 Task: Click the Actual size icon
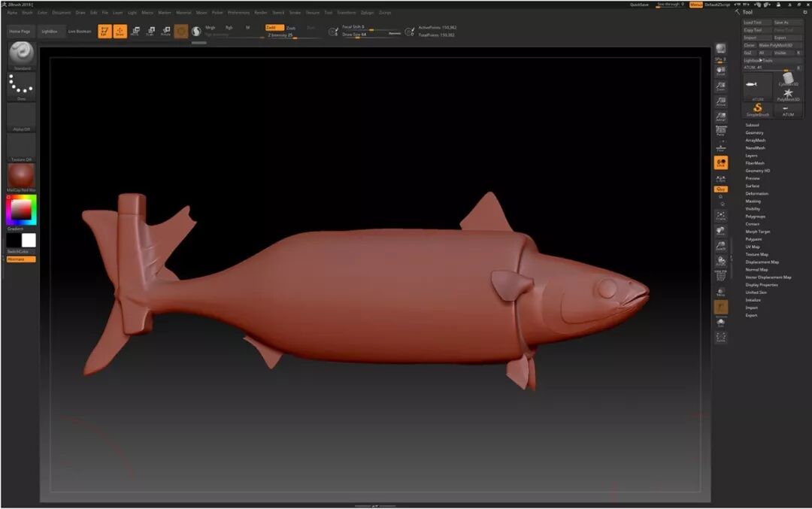coord(720,101)
